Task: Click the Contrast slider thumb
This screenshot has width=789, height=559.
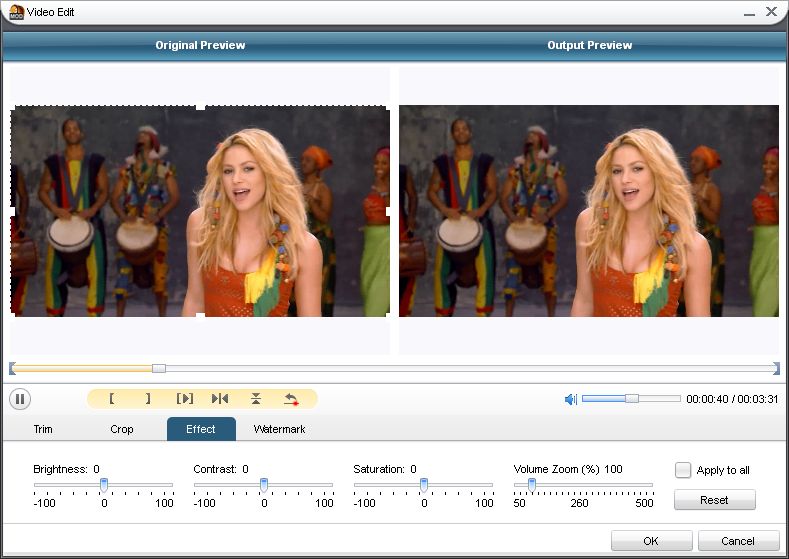Action: click(x=264, y=485)
